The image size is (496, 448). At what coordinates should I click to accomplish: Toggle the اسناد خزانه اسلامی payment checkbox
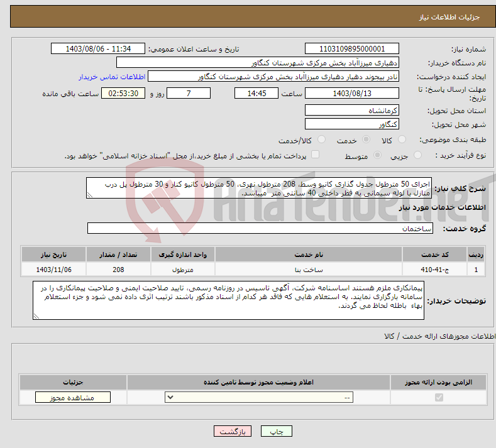[315, 155]
